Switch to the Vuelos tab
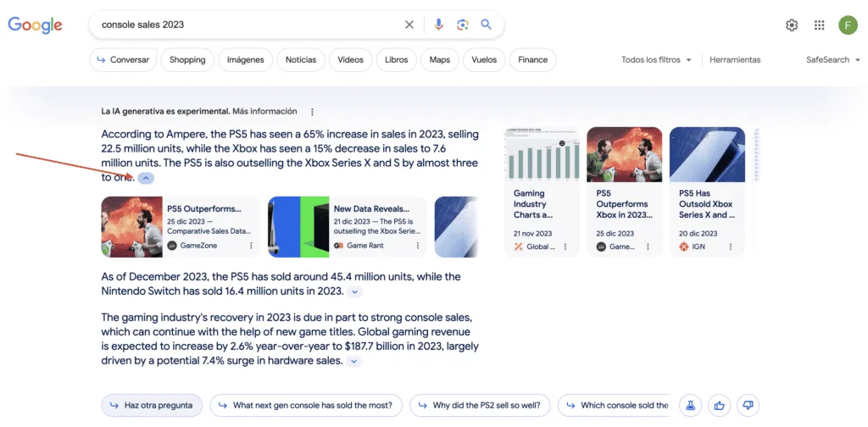The height and width of the screenshot is (427, 868). click(x=484, y=60)
